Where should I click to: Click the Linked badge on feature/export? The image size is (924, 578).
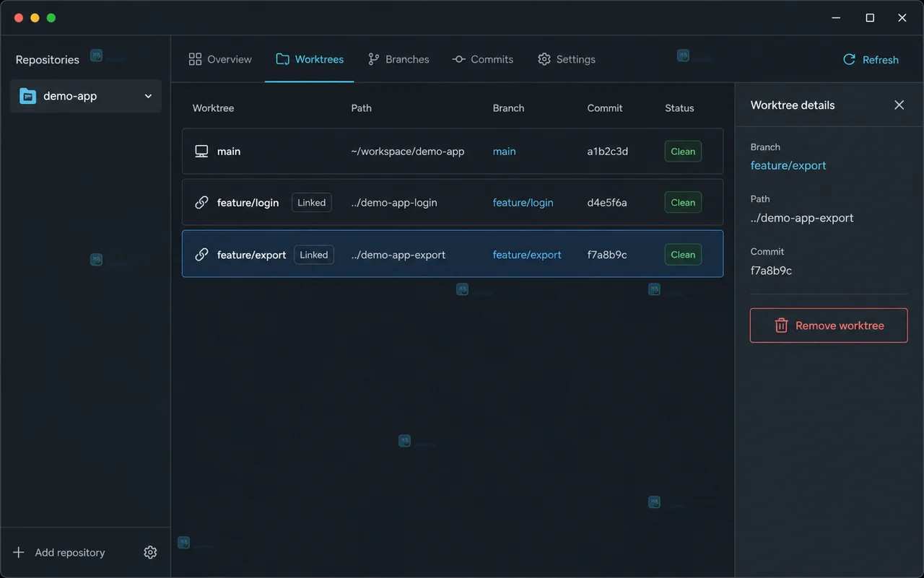pyautogui.click(x=314, y=255)
